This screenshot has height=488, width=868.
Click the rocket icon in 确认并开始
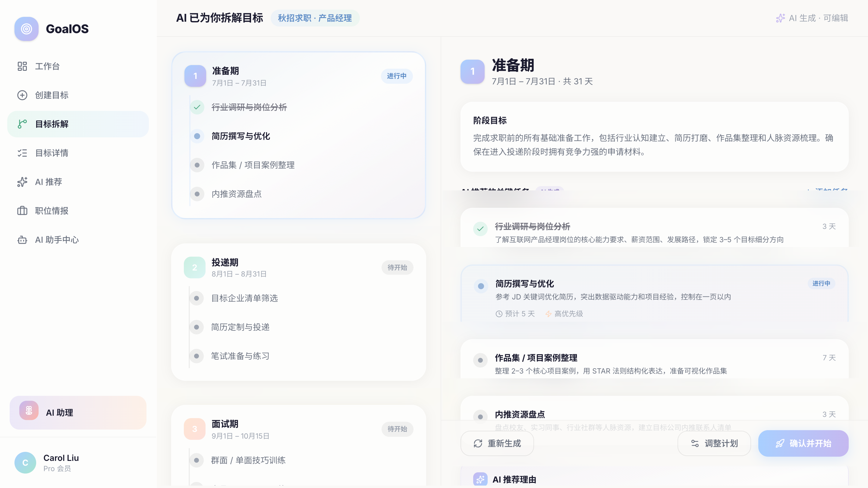click(780, 443)
